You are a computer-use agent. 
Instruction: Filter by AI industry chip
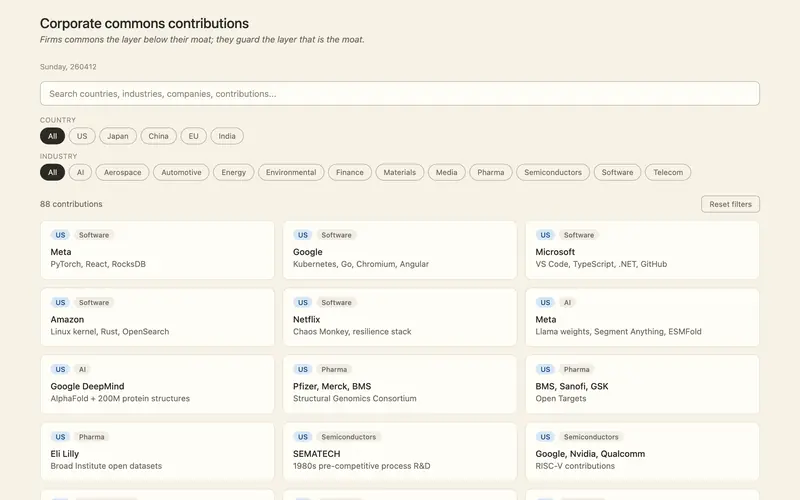[x=81, y=172]
